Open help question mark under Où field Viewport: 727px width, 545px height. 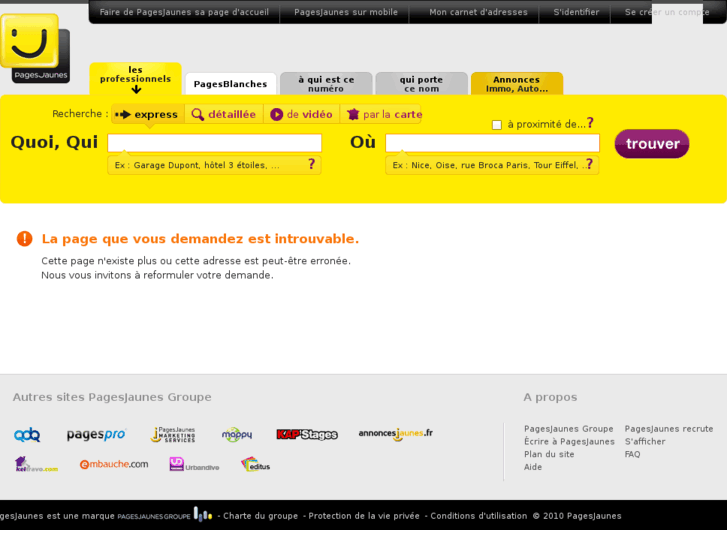point(589,164)
